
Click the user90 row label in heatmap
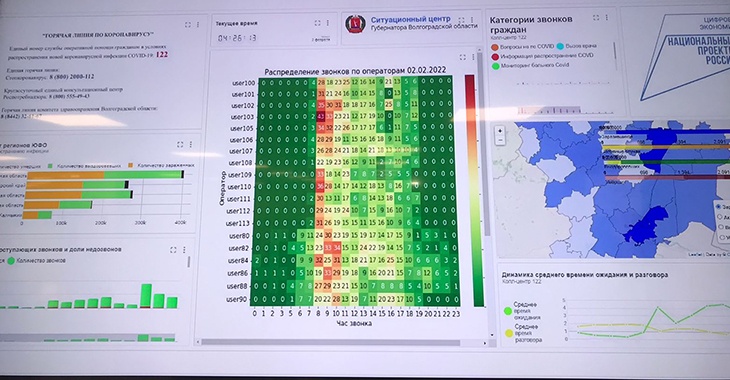pyautogui.click(x=236, y=299)
